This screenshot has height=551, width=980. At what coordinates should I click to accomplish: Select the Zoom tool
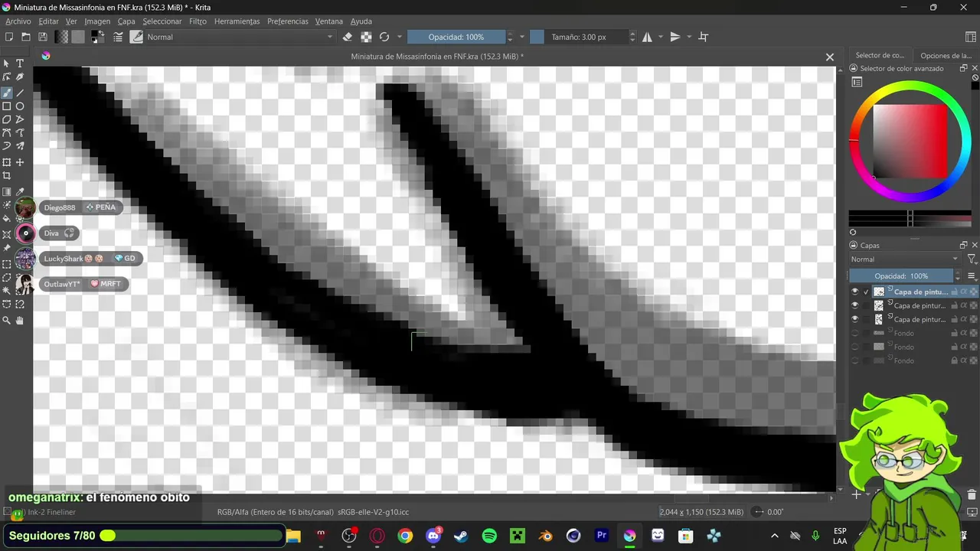(x=7, y=321)
